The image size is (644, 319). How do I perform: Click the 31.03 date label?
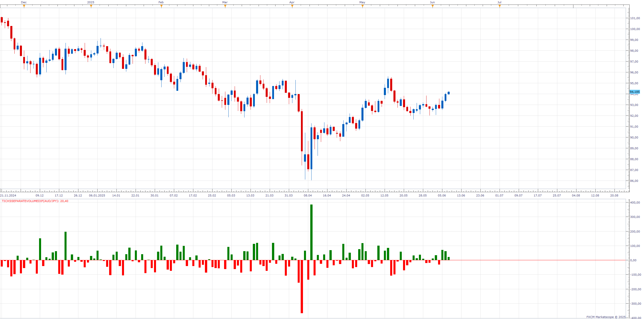point(289,195)
